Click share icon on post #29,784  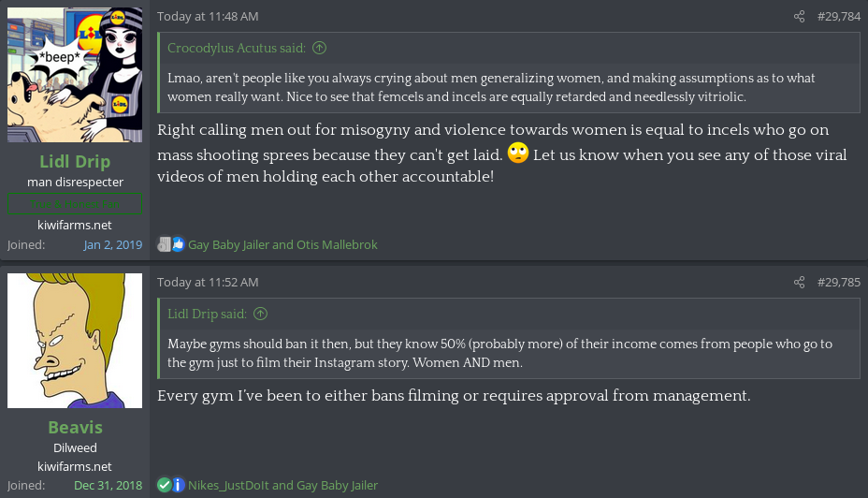pos(799,17)
